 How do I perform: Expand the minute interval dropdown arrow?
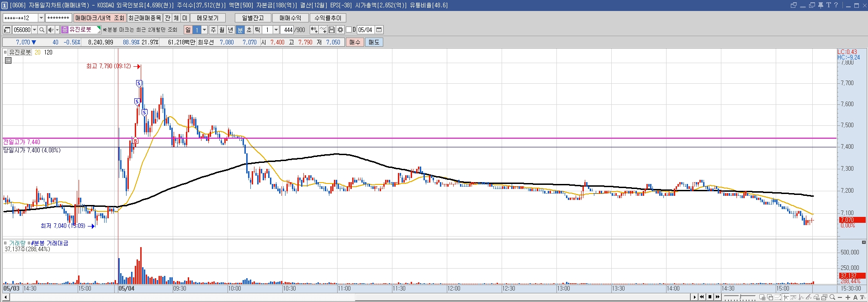[x=276, y=30]
